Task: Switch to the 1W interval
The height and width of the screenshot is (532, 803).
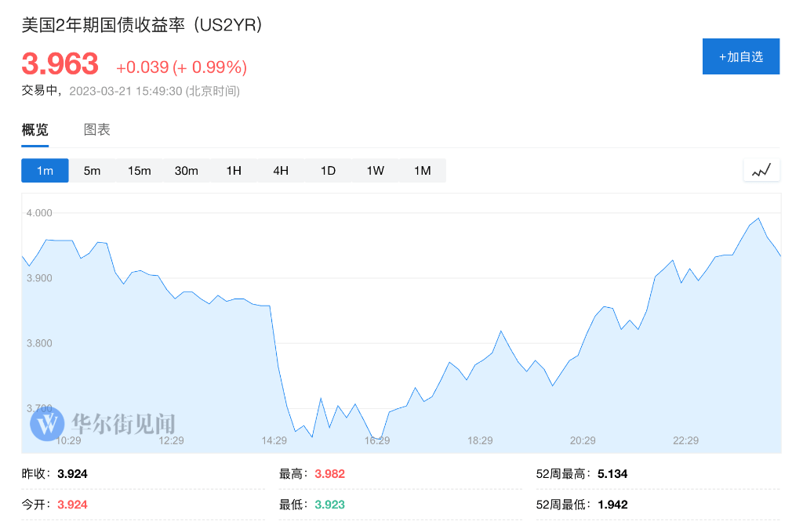Action: coord(375,170)
